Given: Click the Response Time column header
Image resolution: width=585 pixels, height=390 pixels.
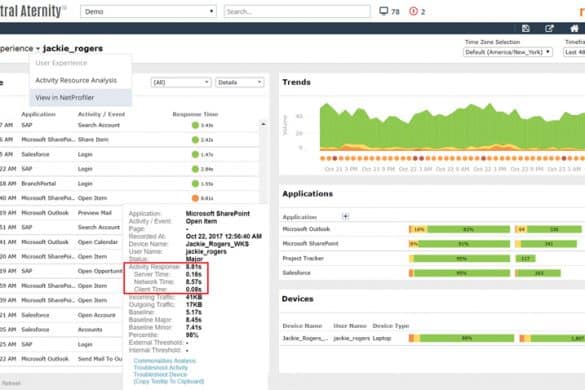Looking at the screenshot, I should coord(195,114).
